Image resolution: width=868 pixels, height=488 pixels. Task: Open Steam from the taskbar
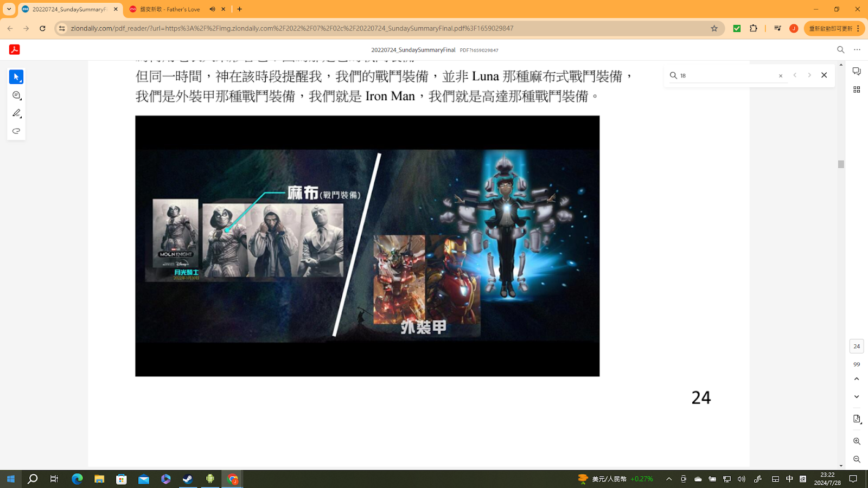[x=188, y=479]
